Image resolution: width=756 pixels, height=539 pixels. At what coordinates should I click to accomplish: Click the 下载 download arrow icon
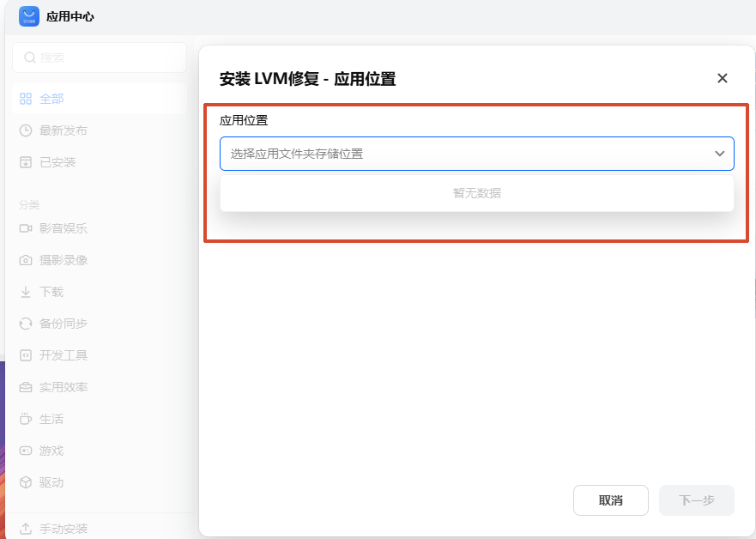click(x=26, y=292)
